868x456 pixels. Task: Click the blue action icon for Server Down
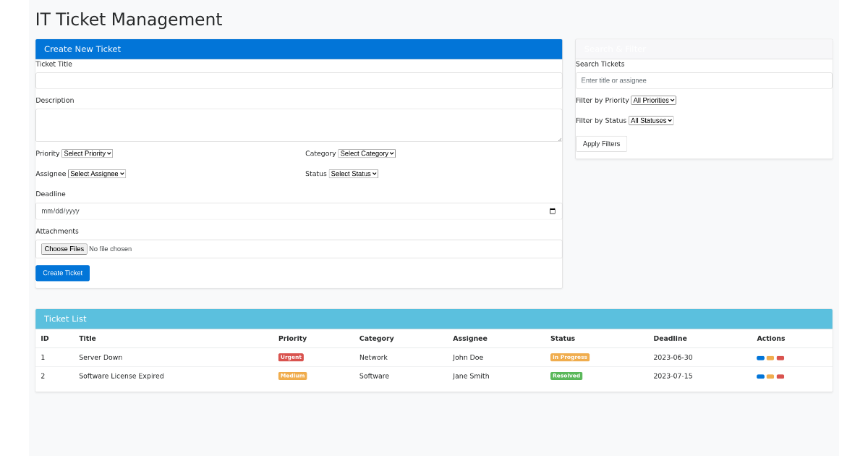click(x=760, y=358)
